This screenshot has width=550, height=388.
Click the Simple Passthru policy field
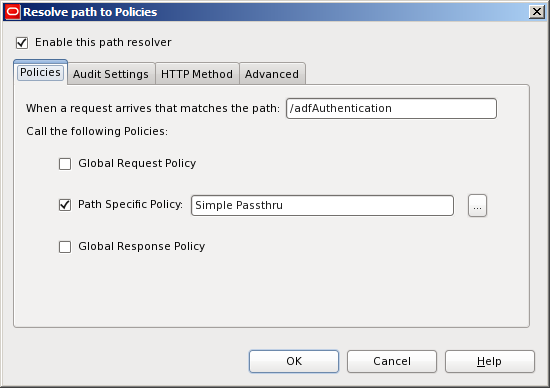(x=322, y=205)
